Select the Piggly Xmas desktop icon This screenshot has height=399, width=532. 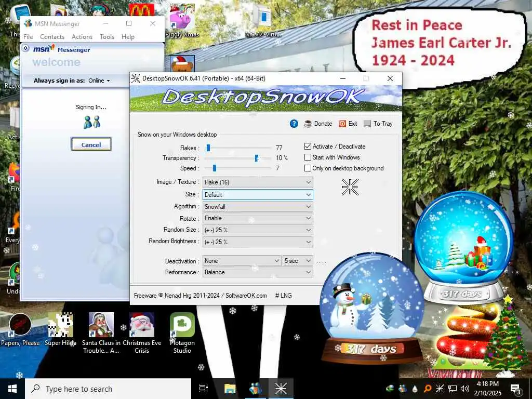click(x=182, y=20)
